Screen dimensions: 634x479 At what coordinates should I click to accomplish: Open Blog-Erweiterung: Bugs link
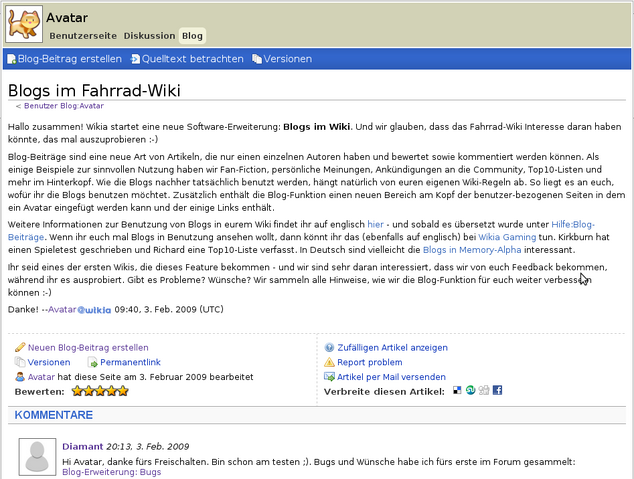pos(112,472)
